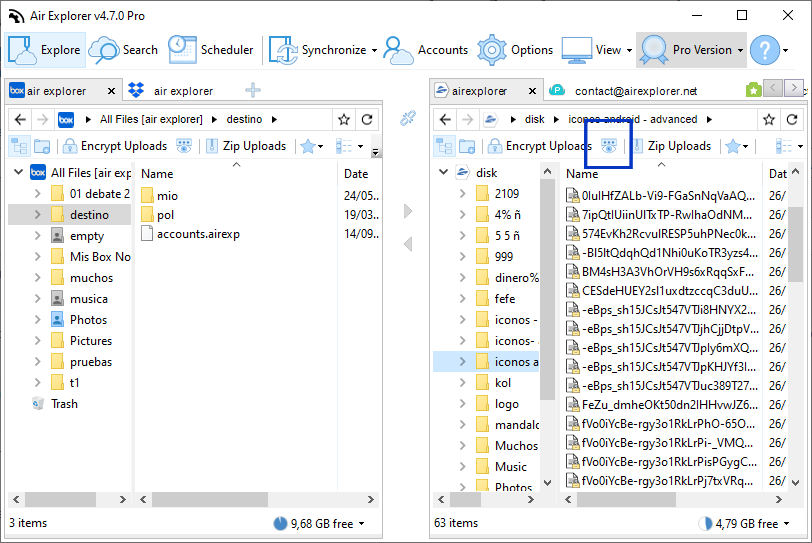The height and width of the screenshot is (543, 812).
Task: Toggle Zip Uploads in left pane
Action: click(x=246, y=146)
